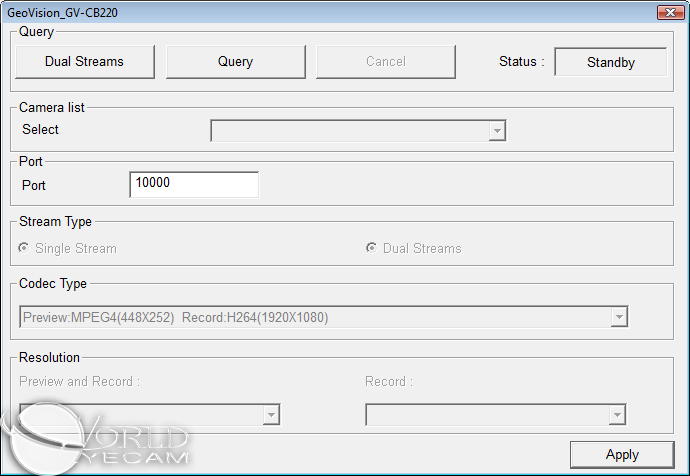
Task: Click inside the Port input field
Action: click(194, 184)
